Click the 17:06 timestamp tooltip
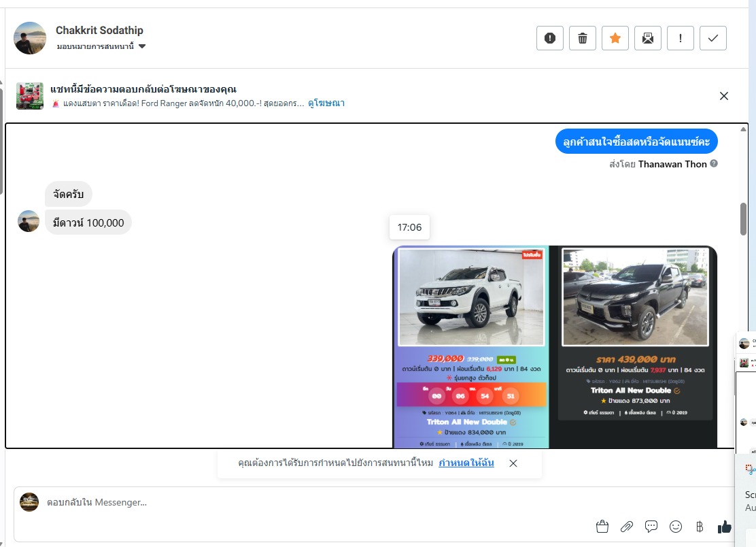The image size is (756, 547). point(409,227)
